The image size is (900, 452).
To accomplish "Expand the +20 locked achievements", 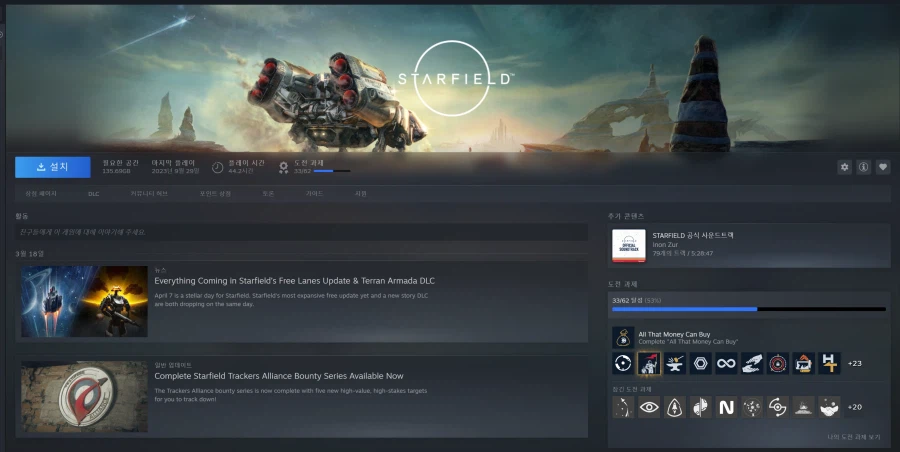I will 855,407.
